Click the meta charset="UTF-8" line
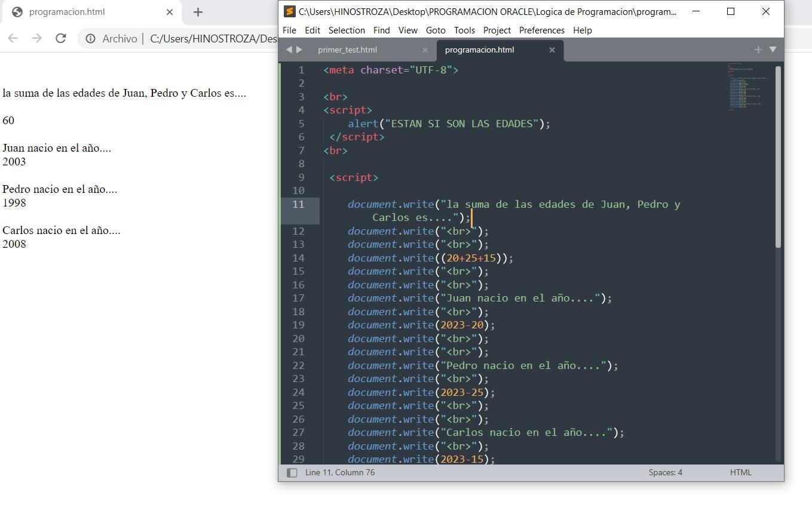 [x=391, y=70]
